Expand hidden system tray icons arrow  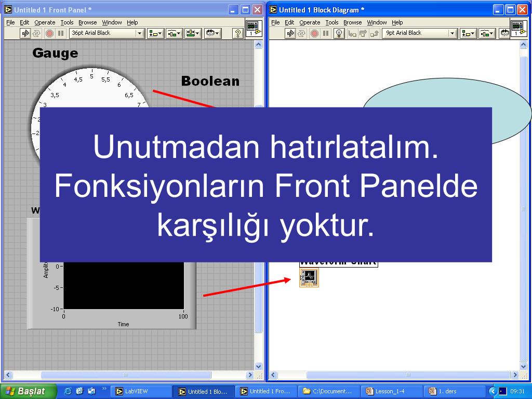click(493, 392)
